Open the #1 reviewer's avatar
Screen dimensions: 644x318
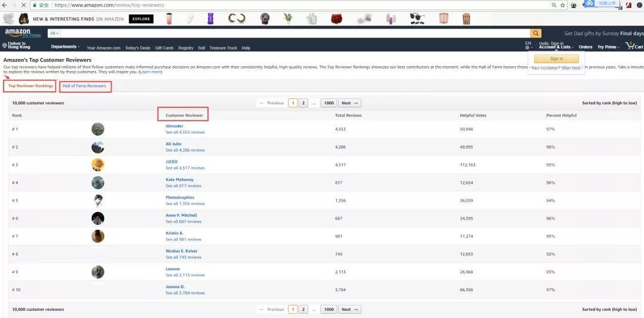pos(98,129)
